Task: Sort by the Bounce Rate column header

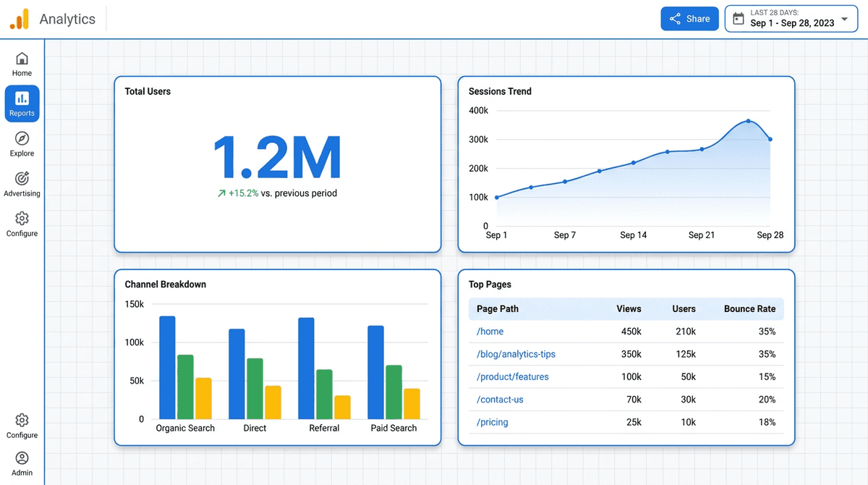Action: point(749,308)
